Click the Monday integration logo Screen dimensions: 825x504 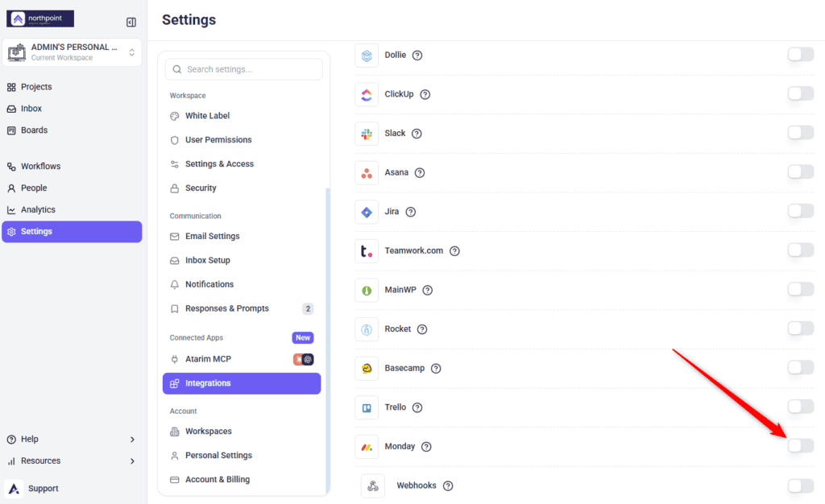[x=367, y=447]
